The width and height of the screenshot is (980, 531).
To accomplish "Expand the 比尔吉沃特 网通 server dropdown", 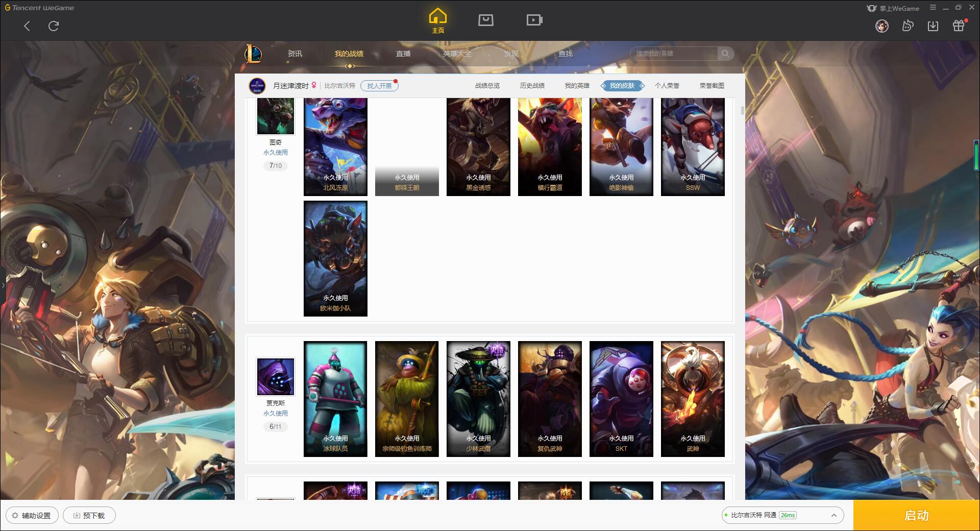I will [782, 515].
